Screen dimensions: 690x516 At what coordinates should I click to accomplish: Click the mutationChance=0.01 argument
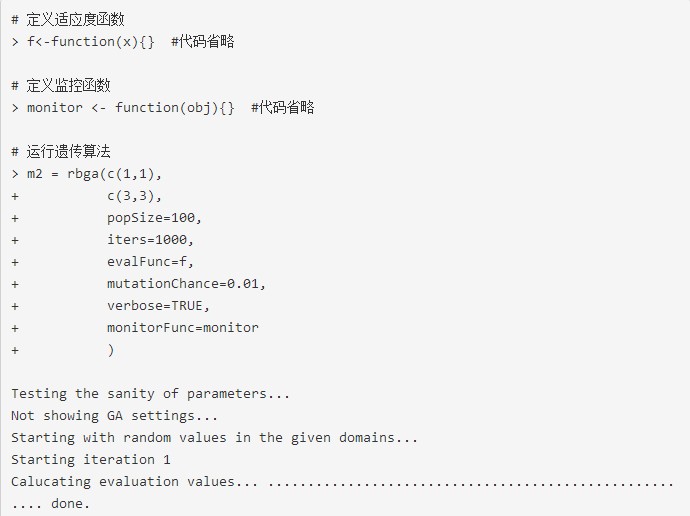(187, 284)
